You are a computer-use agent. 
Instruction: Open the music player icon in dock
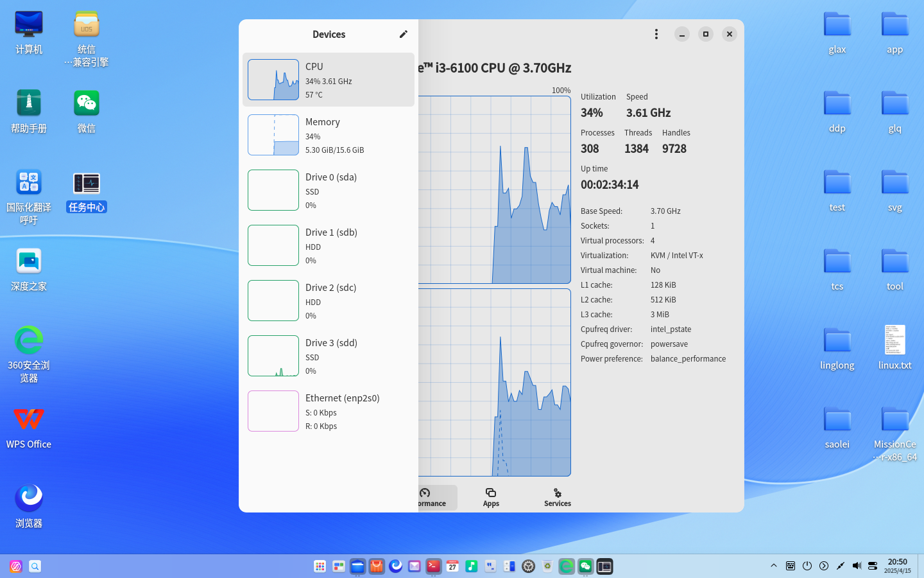(472, 566)
